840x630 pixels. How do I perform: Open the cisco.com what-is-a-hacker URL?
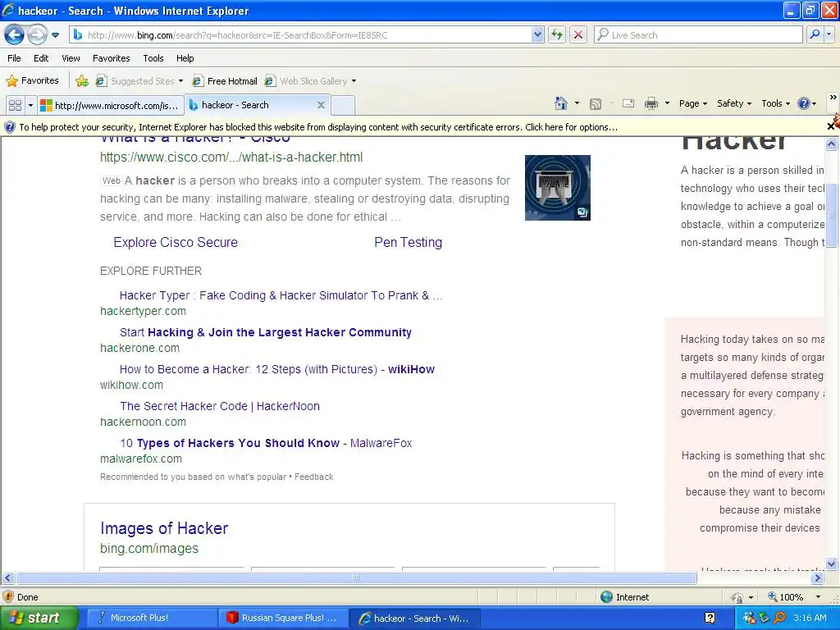coord(231,157)
